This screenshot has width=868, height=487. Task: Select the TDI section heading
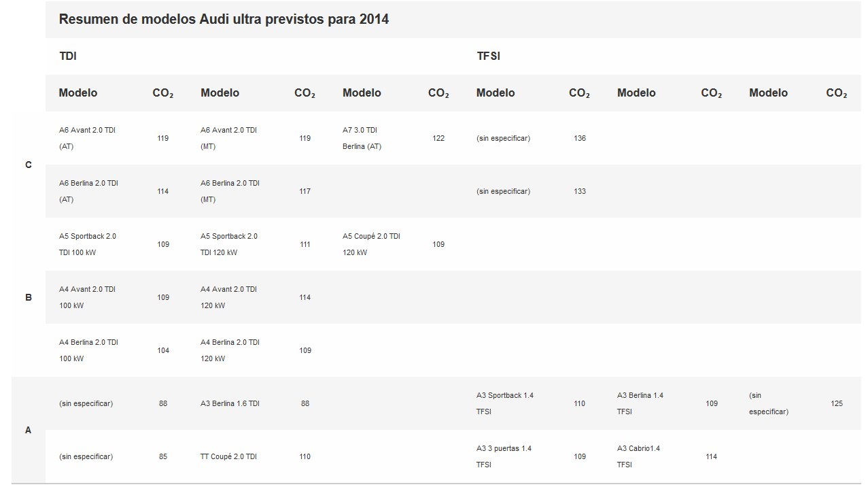(x=68, y=56)
